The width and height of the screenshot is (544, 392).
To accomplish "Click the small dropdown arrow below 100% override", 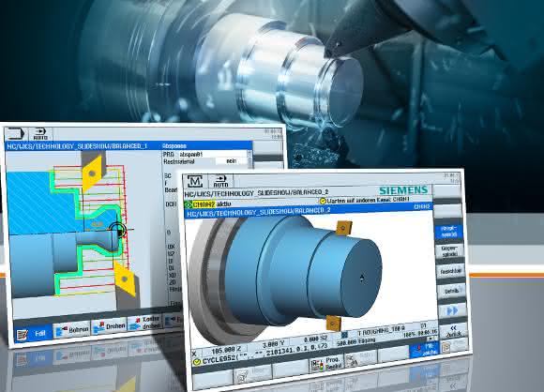I will click(431, 338).
